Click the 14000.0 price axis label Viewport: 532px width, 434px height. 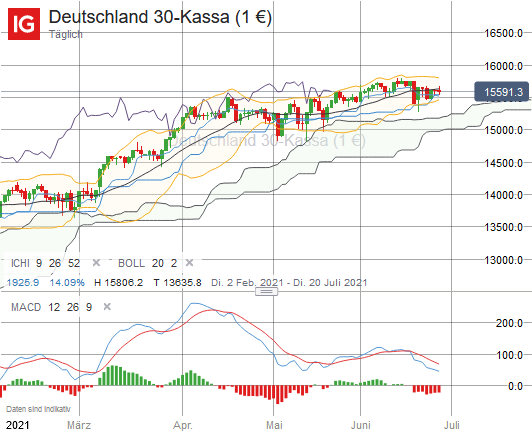coord(504,195)
